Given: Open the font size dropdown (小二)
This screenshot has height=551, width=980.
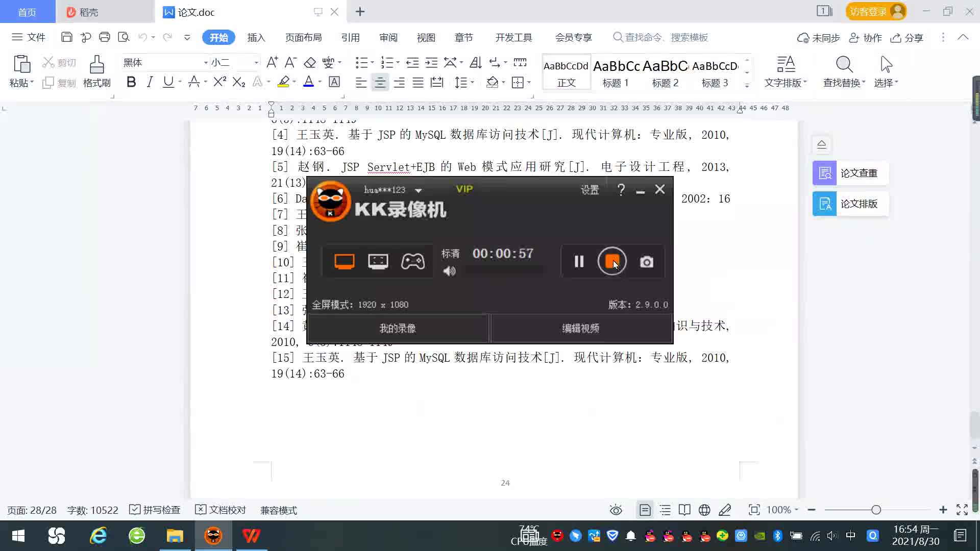Looking at the screenshot, I should pos(256,63).
